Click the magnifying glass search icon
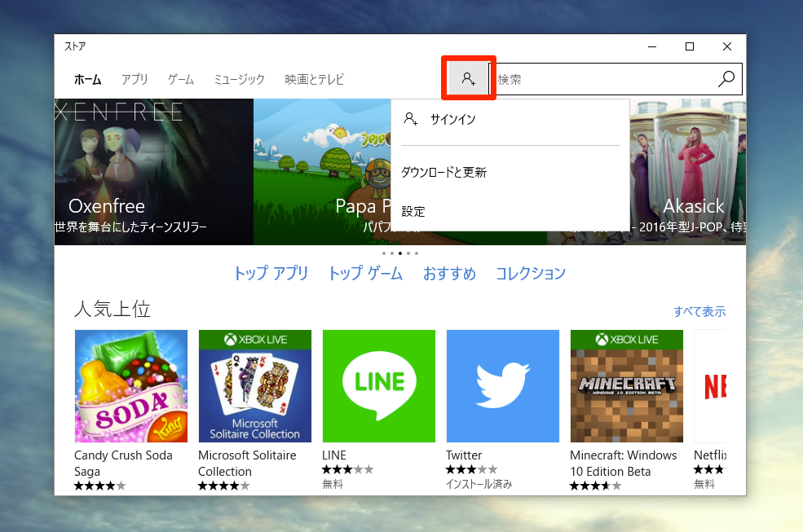Viewport: 803px width, 532px height. pyautogui.click(x=726, y=79)
